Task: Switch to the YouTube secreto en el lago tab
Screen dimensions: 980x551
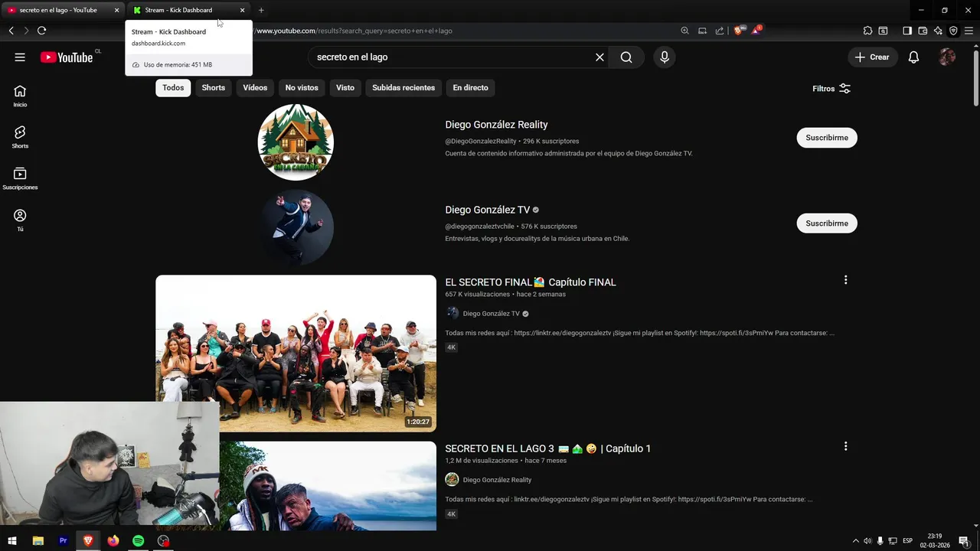Action: pos(58,10)
